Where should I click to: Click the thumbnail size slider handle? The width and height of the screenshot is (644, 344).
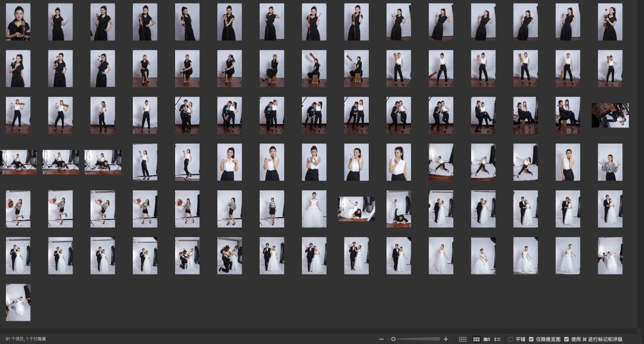point(393,339)
